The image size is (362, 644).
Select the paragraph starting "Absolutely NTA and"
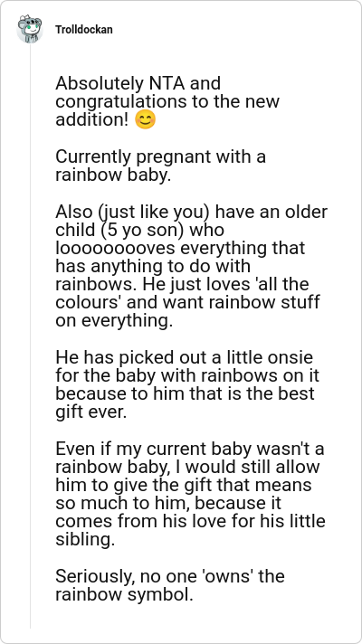pos(167,102)
